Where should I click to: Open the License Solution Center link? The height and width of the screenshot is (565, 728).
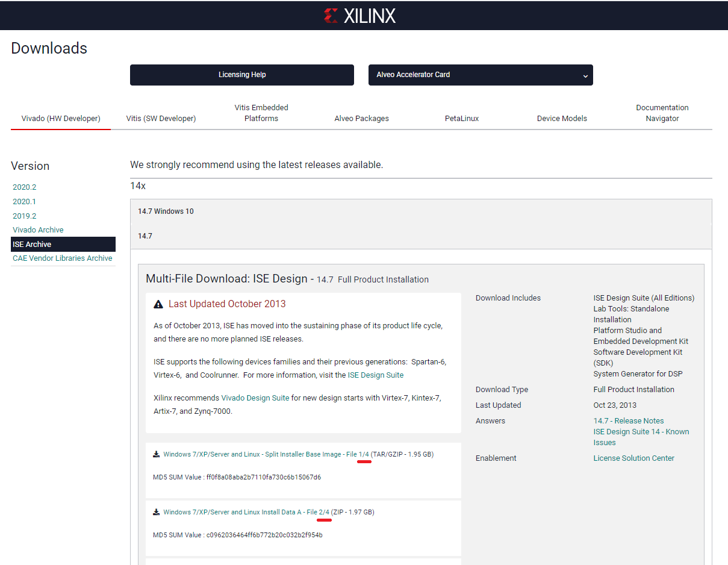(634, 458)
